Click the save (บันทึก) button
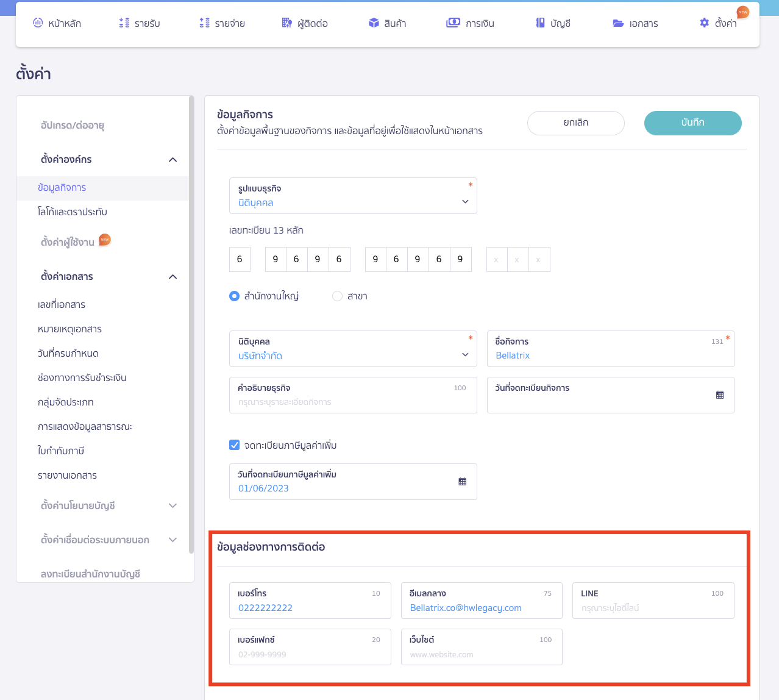The height and width of the screenshot is (700, 779). pos(692,123)
